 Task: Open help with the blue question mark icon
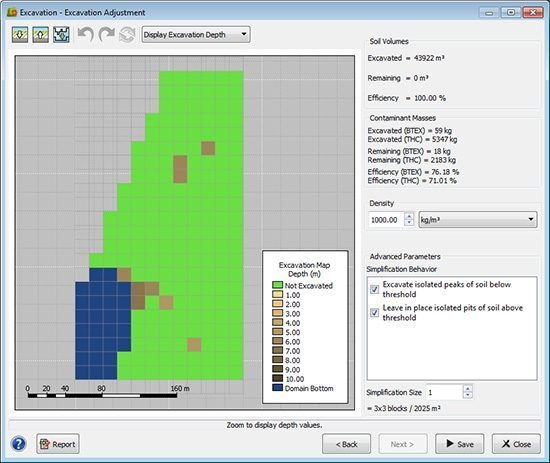pos(19,444)
